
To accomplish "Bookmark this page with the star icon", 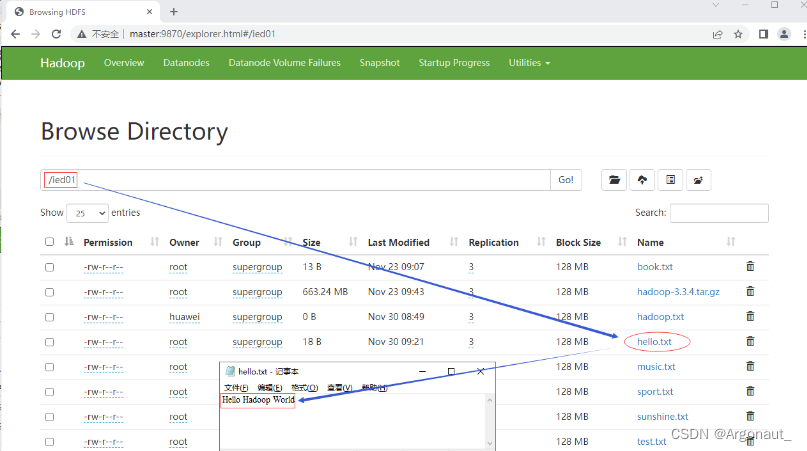I will pos(738,34).
